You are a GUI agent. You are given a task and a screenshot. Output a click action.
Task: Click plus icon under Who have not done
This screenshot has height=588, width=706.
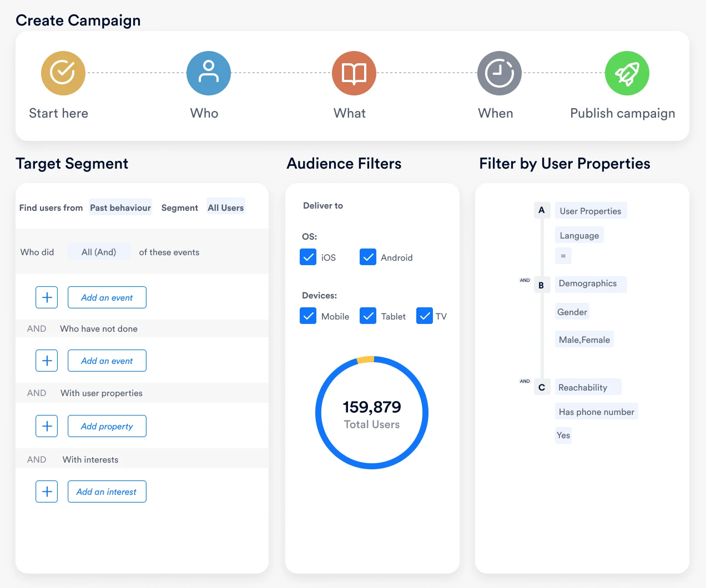tap(47, 361)
